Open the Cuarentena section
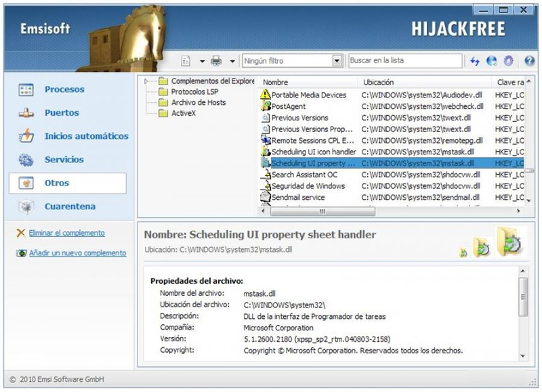Viewport: 542px width, 392px height. pyautogui.click(x=68, y=206)
